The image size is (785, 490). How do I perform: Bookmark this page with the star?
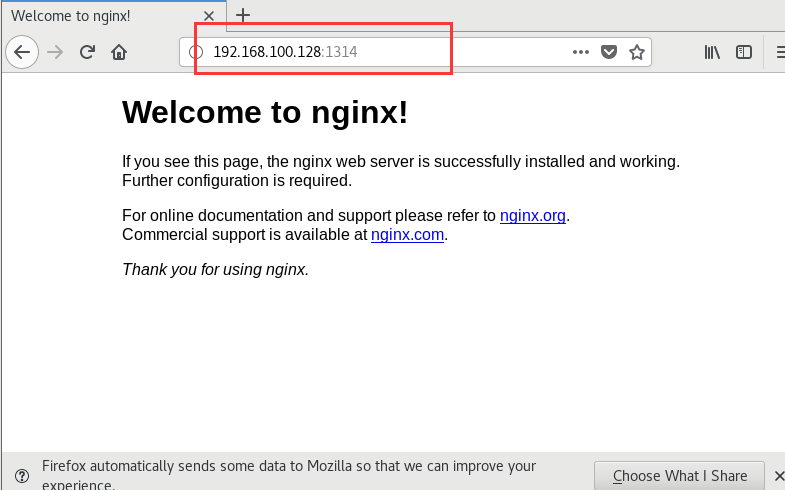(637, 52)
